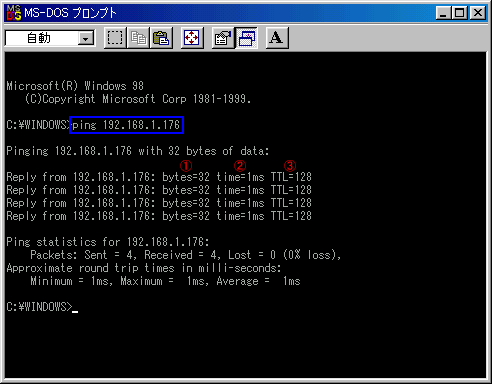
Task: Click the Mark selection toolbar icon
Action: (115, 38)
